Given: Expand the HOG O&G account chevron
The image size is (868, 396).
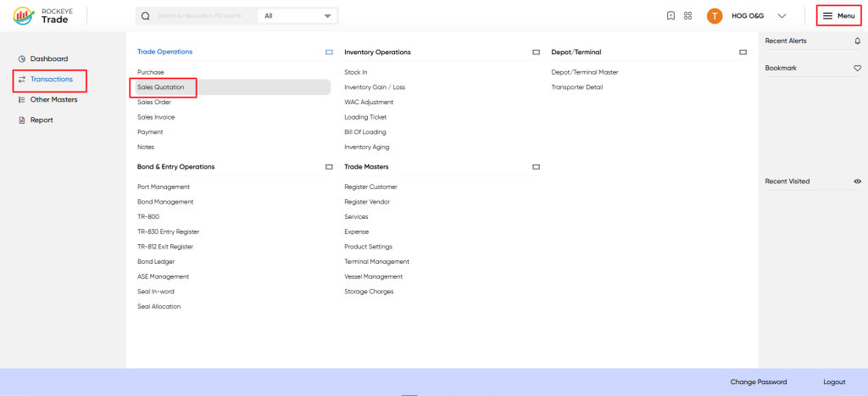Looking at the screenshot, I should point(782,16).
